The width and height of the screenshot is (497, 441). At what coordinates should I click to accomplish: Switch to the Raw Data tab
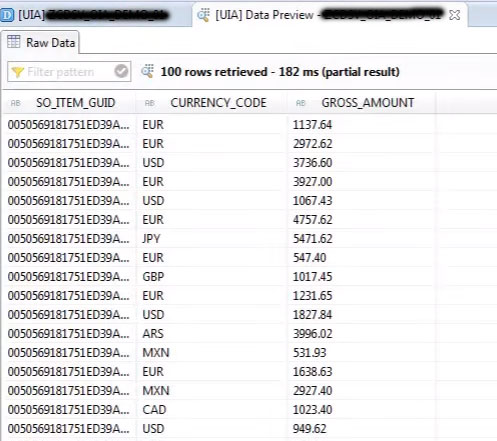point(41,42)
